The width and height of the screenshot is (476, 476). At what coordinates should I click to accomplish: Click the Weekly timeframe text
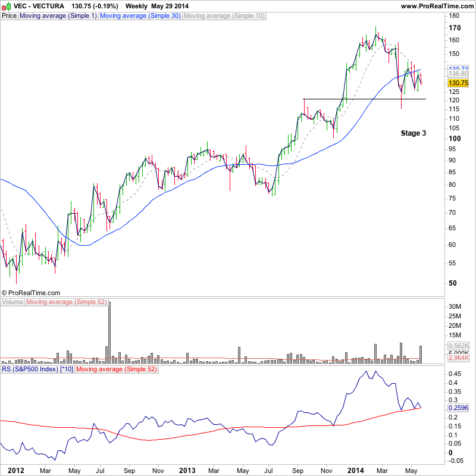(136, 6)
